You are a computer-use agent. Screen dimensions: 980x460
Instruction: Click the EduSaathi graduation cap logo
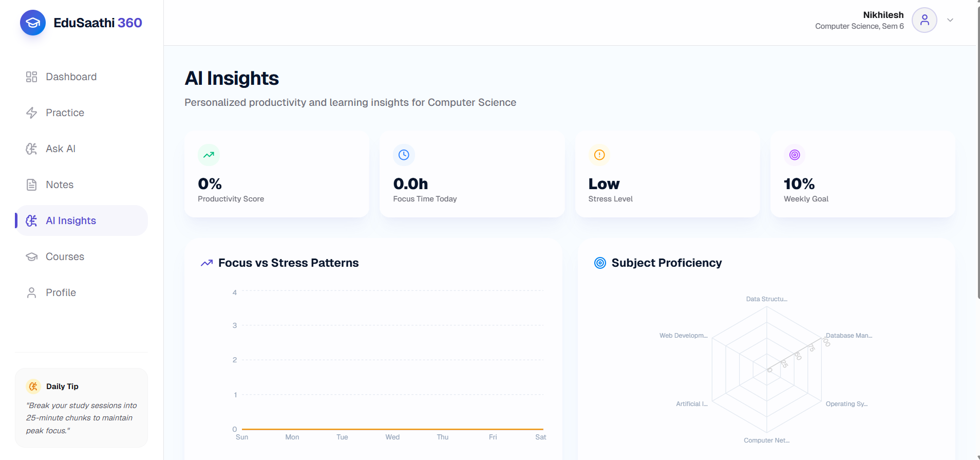[x=33, y=23]
